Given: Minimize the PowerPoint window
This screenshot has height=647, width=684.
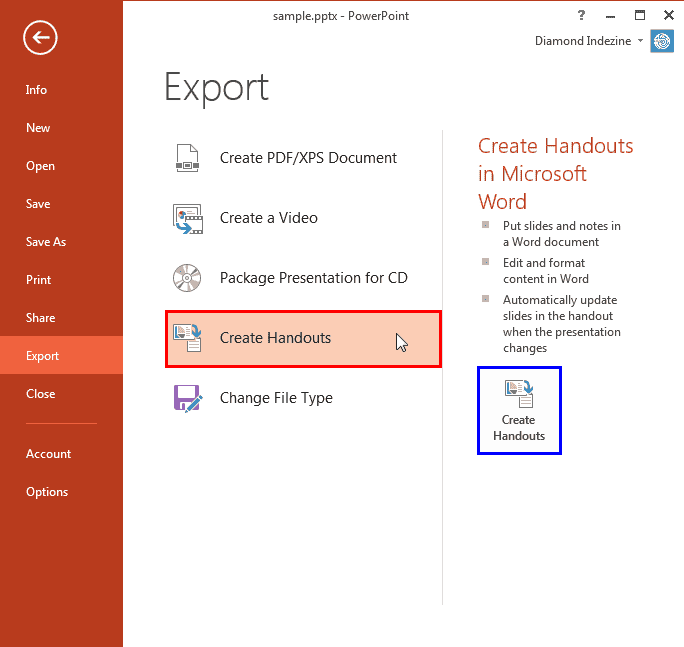Looking at the screenshot, I should point(610,17).
